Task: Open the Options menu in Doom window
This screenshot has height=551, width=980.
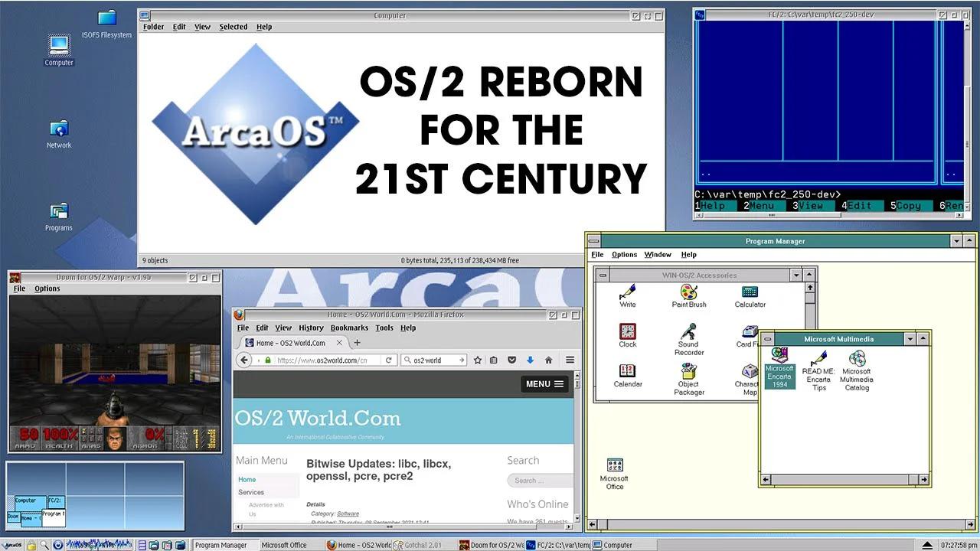Action: [47, 289]
